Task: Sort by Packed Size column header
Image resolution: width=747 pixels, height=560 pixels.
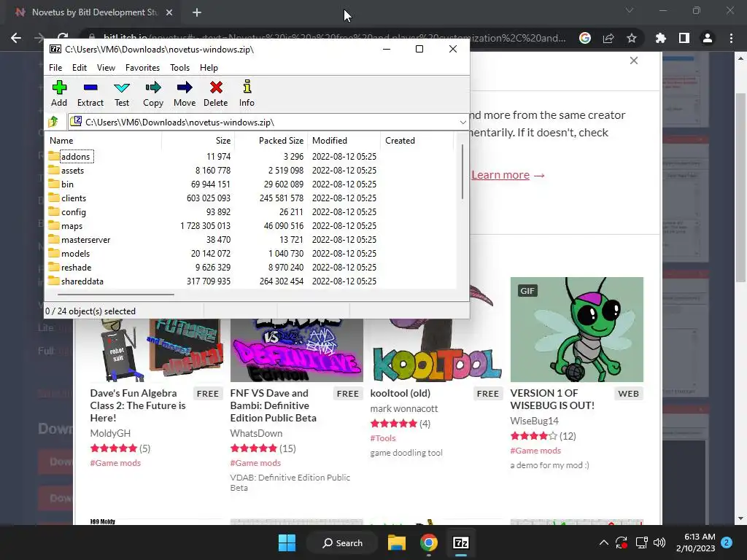Action: 271,141
